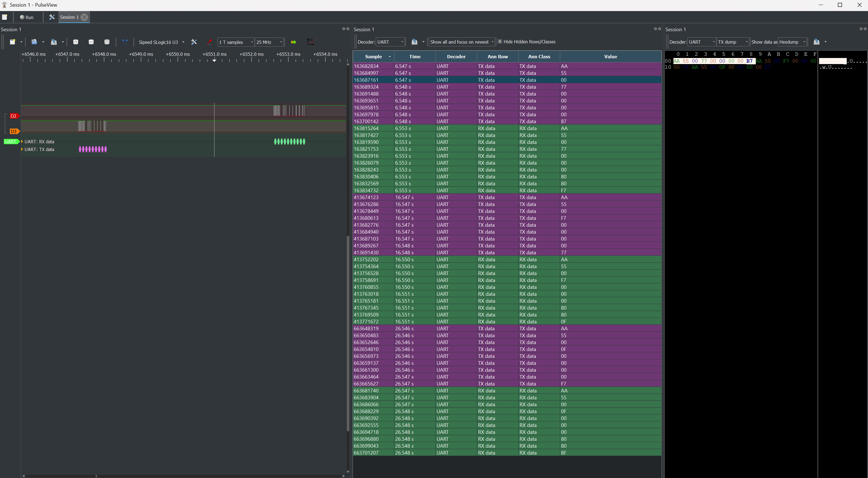The width and height of the screenshot is (868, 478).
Task: Enable Hide Hidden Rows/Classes checkbox
Action: coord(500,42)
